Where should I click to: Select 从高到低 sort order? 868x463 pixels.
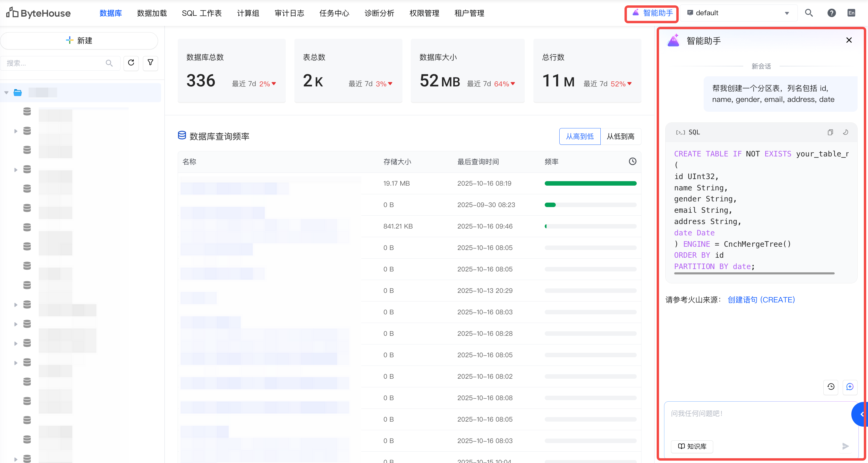click(x=580, y=136)
